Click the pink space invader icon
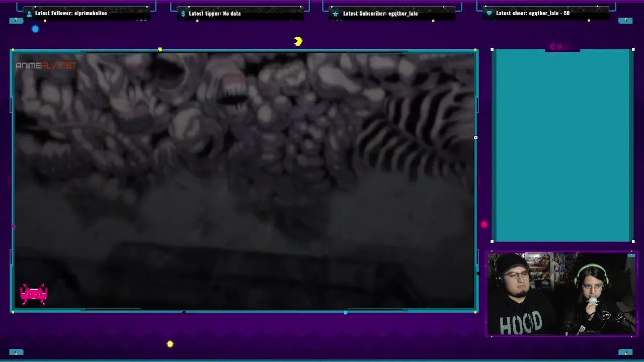Image resolution: width=644 pixels, height=362 pixels. 34,295
